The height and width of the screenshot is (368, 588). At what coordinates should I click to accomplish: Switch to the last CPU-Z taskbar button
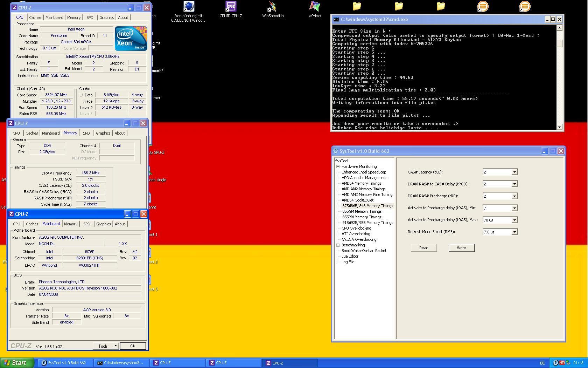click(290, 363)
